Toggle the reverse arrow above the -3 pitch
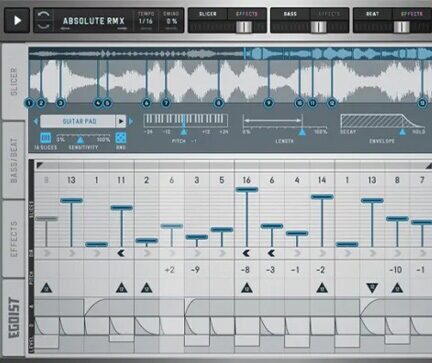This screenshot has height=363, width=432. point(272,253)
